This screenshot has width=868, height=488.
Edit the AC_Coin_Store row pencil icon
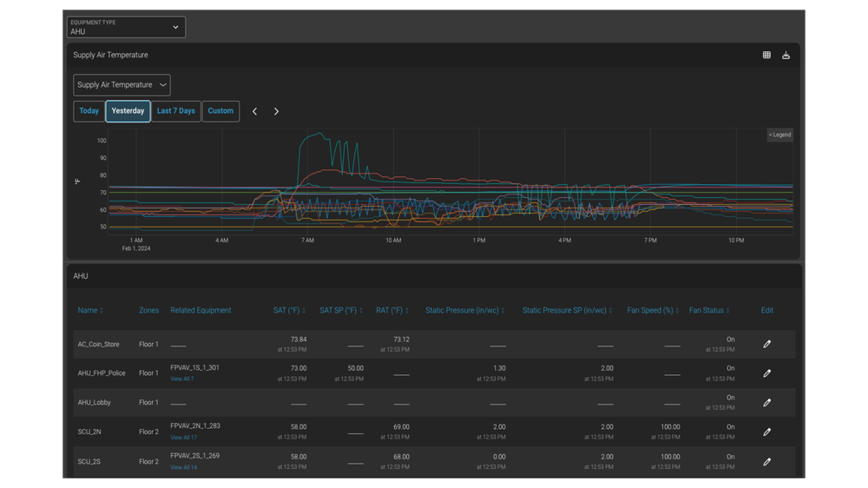pos(766,344)
